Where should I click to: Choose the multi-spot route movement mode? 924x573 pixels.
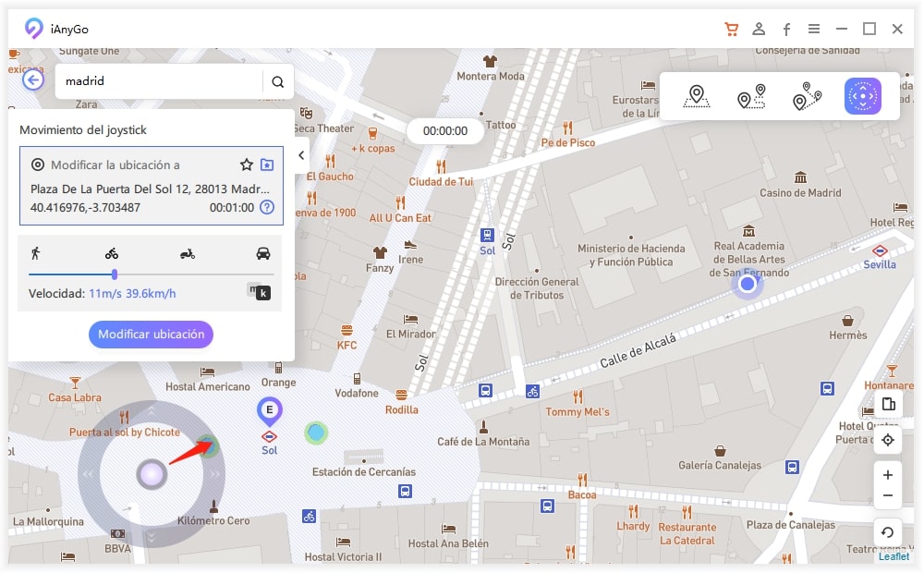coord(807,96)
